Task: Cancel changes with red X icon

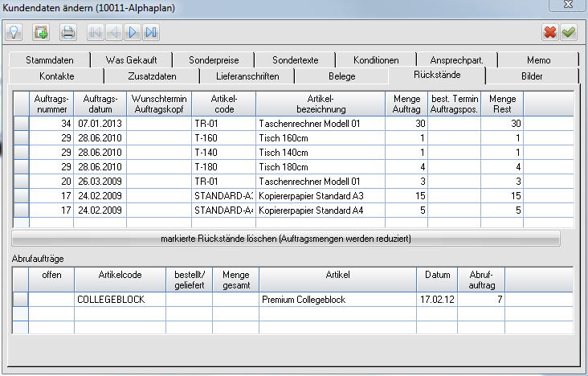Action: tap(550, 32)
